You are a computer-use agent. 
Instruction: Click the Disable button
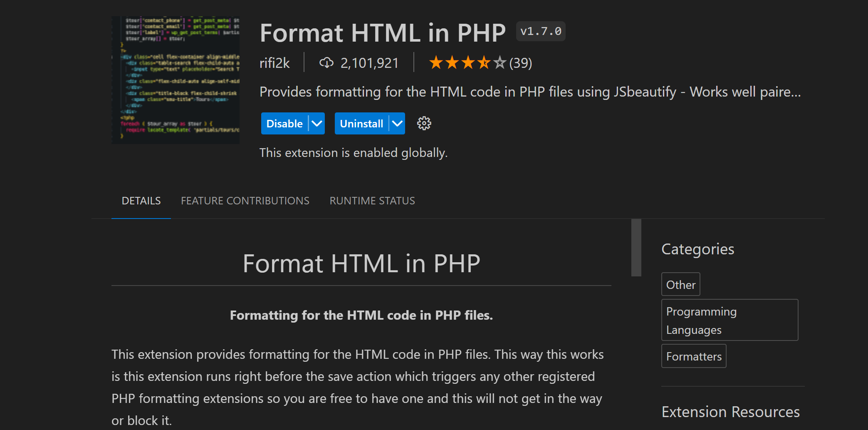pyautogui.click(x=285, y=123)
